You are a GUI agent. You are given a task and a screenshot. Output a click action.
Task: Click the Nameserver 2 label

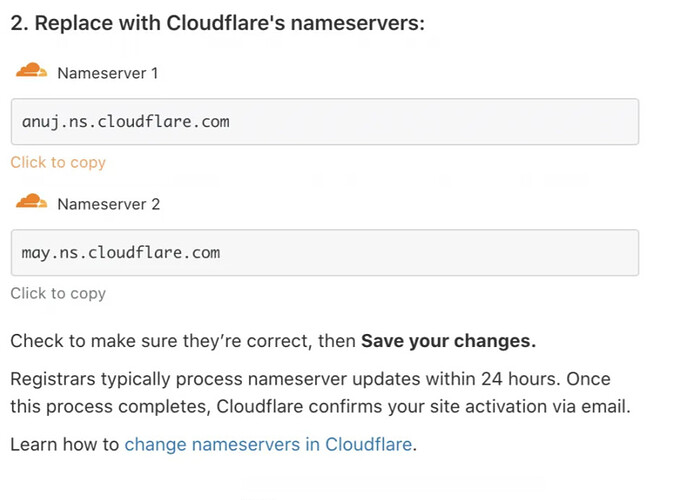(108, 204)
